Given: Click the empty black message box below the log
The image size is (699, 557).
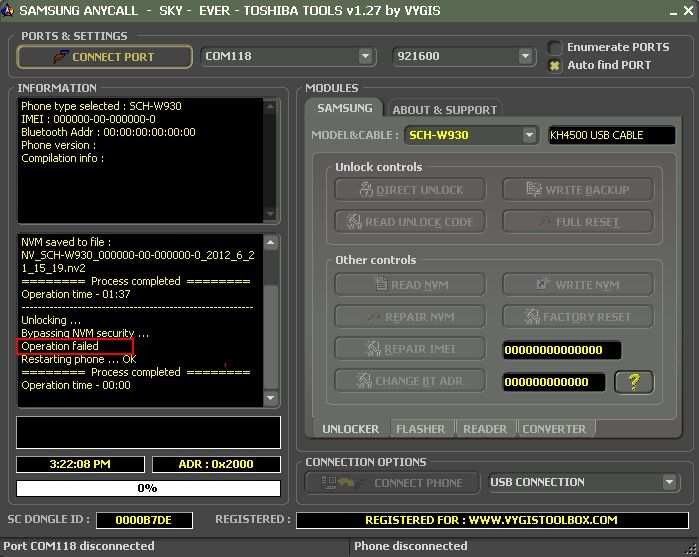Looking at the screenshot, I should pos(148,433).
